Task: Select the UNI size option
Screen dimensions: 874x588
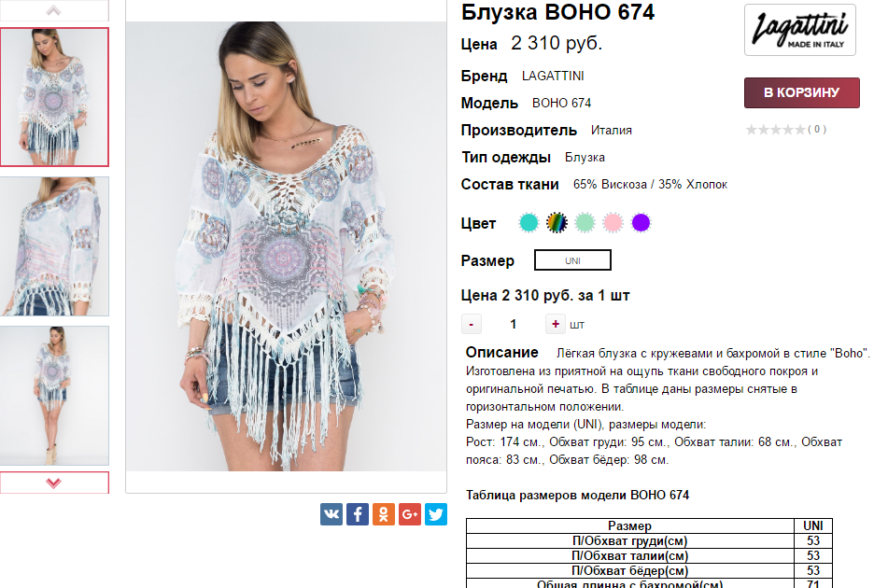Action: coord(572,260)
